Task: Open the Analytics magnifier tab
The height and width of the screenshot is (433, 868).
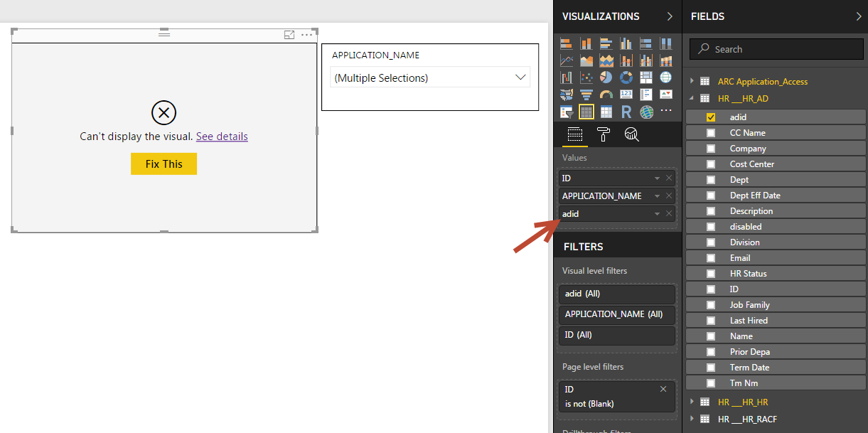Action: tap(631, 134)
